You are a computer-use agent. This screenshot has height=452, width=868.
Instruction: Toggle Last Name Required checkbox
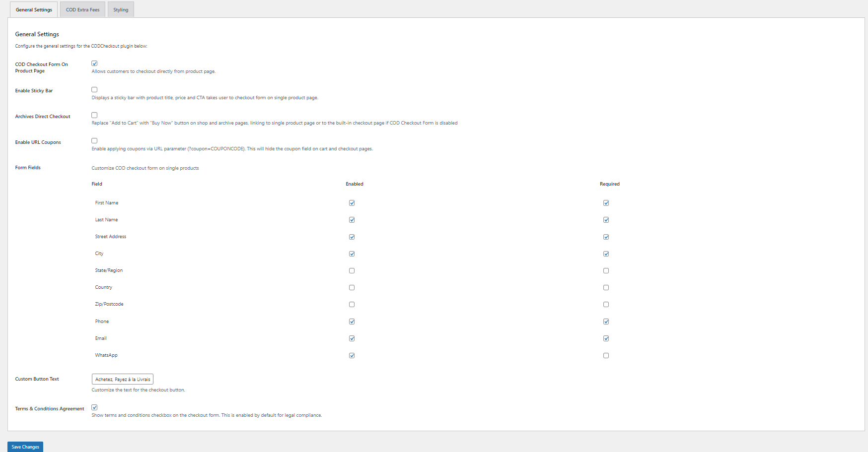(606, 220)
